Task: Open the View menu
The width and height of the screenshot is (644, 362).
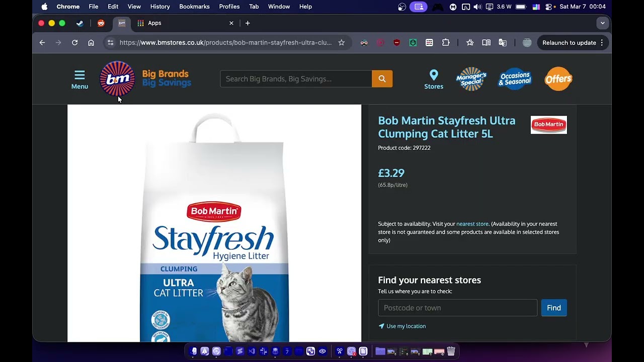Action: pyautogui.click(x=134, y=7)
